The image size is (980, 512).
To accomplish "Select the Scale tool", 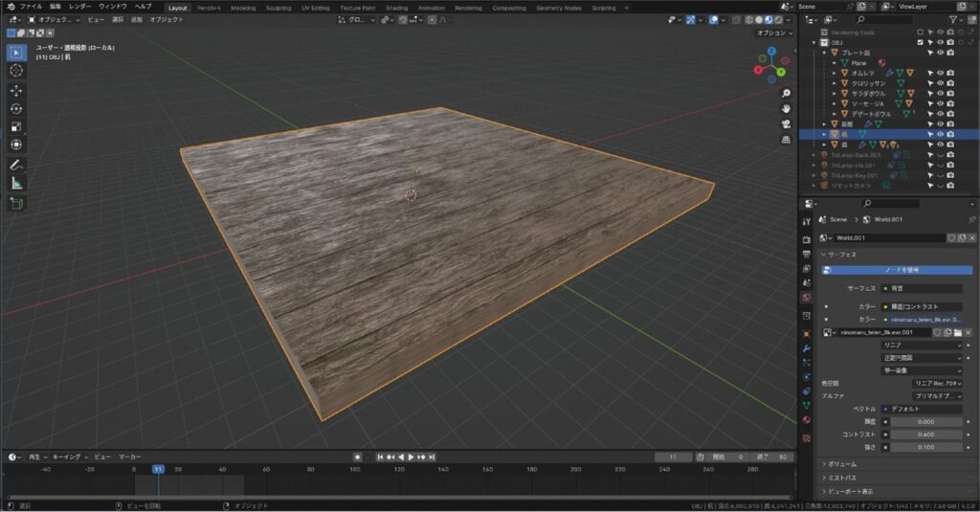I will tap(16, 127).
